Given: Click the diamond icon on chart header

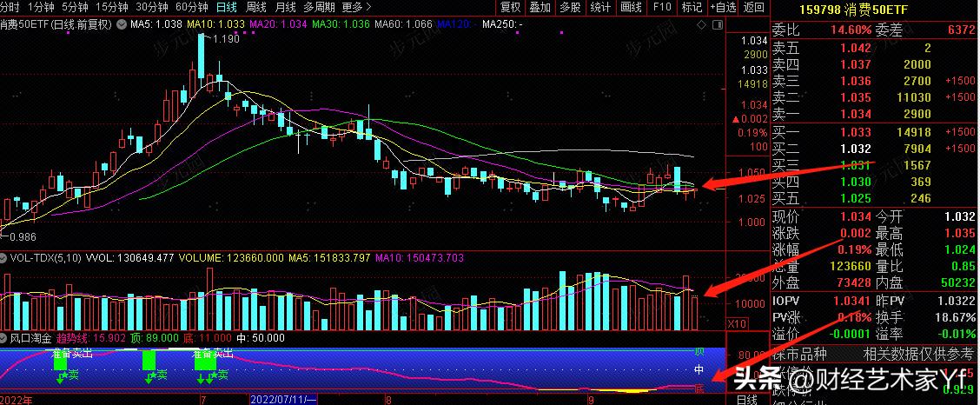Looking at the screenshot, I should click(x=701, y=25).
